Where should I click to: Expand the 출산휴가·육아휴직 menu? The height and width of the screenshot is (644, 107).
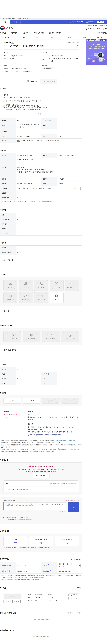56,33
